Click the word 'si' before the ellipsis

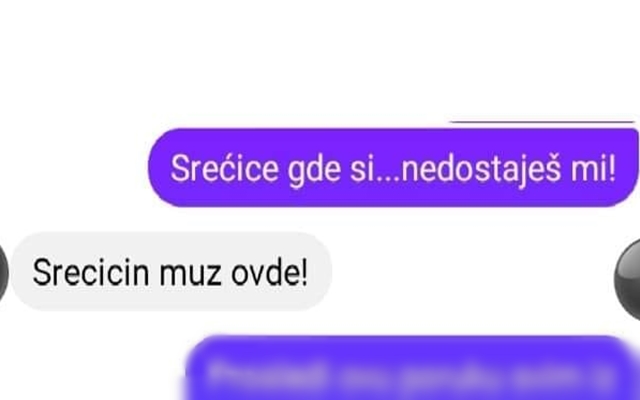point(362,169)
